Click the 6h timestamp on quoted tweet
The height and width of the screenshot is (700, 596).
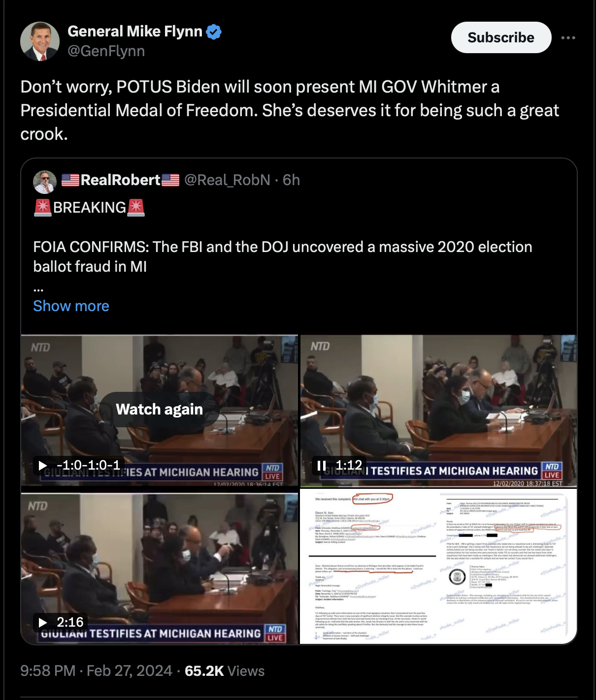291,180
